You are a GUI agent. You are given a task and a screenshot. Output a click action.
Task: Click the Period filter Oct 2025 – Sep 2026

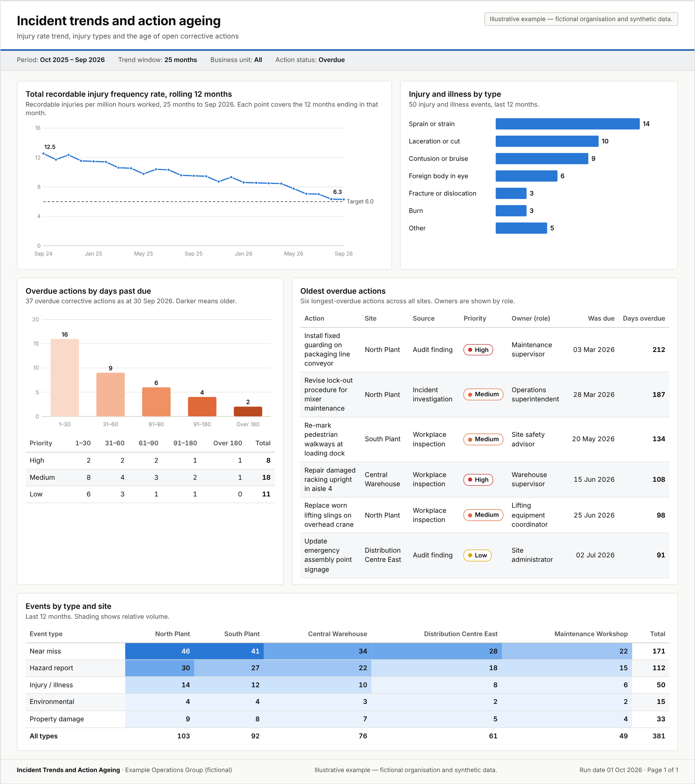[x=61, y=60]
